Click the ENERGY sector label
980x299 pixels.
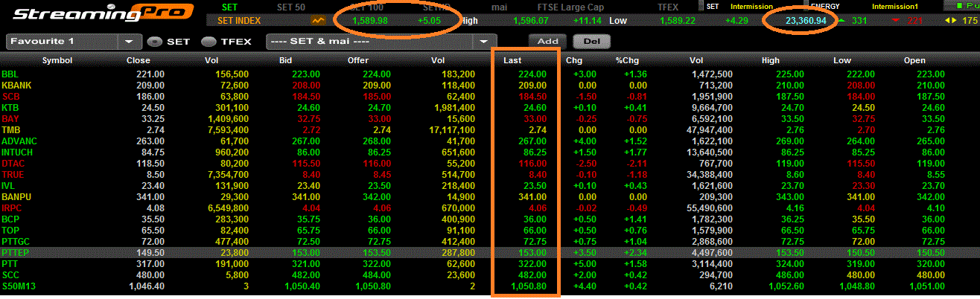824,7
